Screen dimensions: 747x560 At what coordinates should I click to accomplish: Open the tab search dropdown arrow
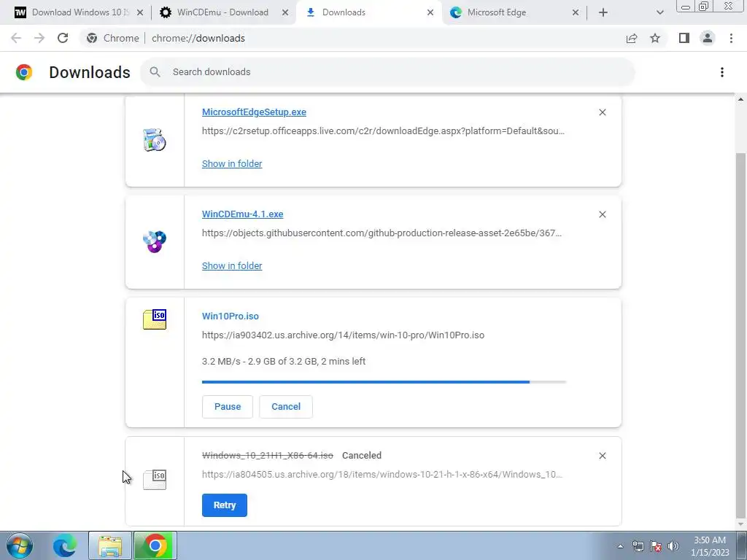pyautogui.click(x=659, y=12)
